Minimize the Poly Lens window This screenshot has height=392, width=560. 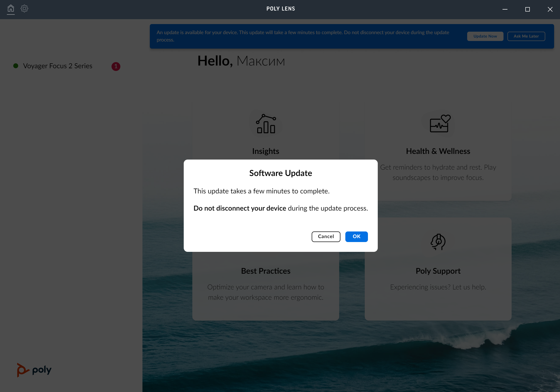(505, 9)
